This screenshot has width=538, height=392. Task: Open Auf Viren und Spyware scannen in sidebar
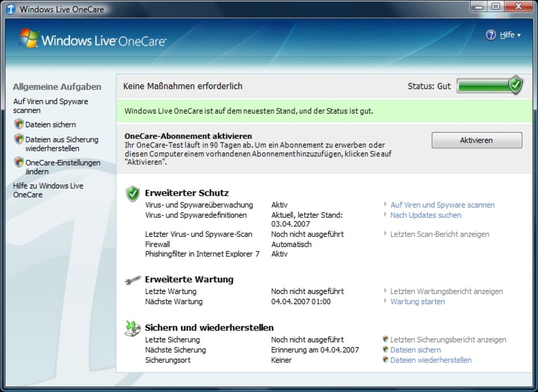tap(50, 106)
